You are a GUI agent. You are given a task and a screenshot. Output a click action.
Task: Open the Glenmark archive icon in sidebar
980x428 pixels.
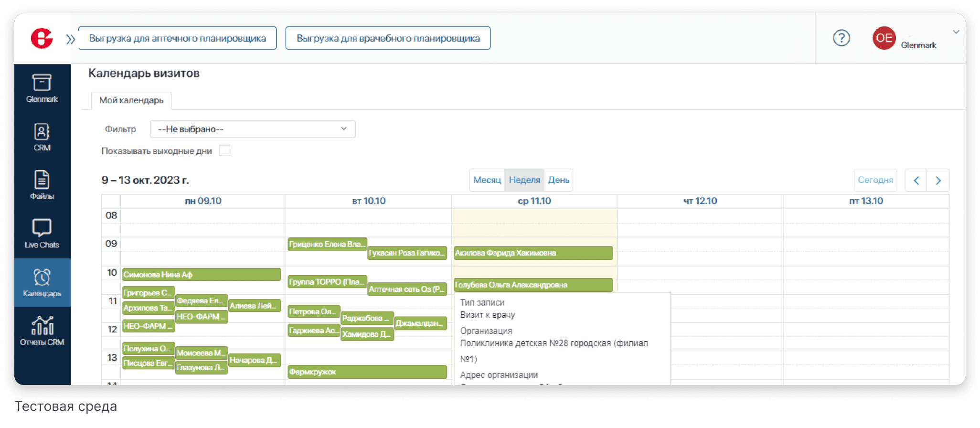point(42,83)
